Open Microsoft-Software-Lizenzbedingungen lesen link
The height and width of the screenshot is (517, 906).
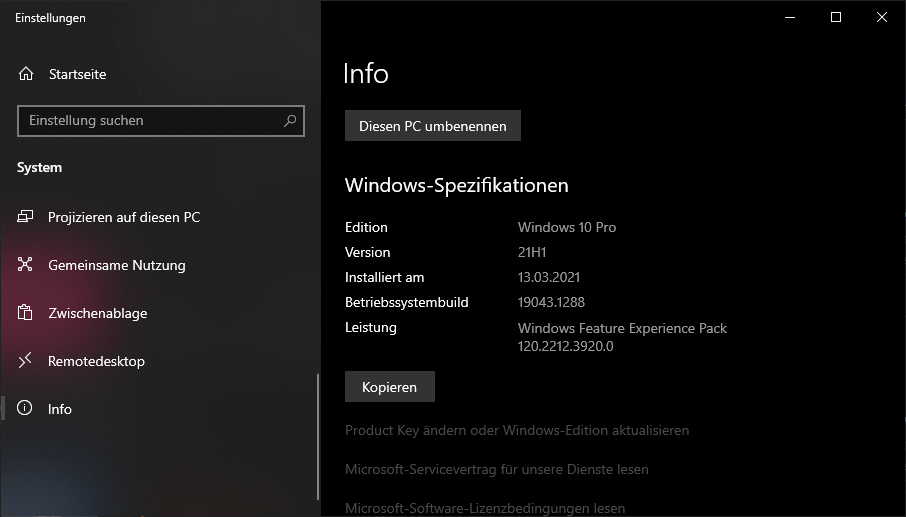(485, 508)
